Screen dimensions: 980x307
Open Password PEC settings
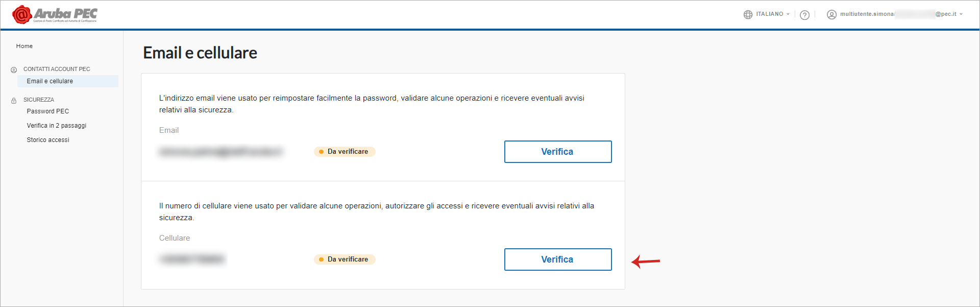[x=48, y=111]
